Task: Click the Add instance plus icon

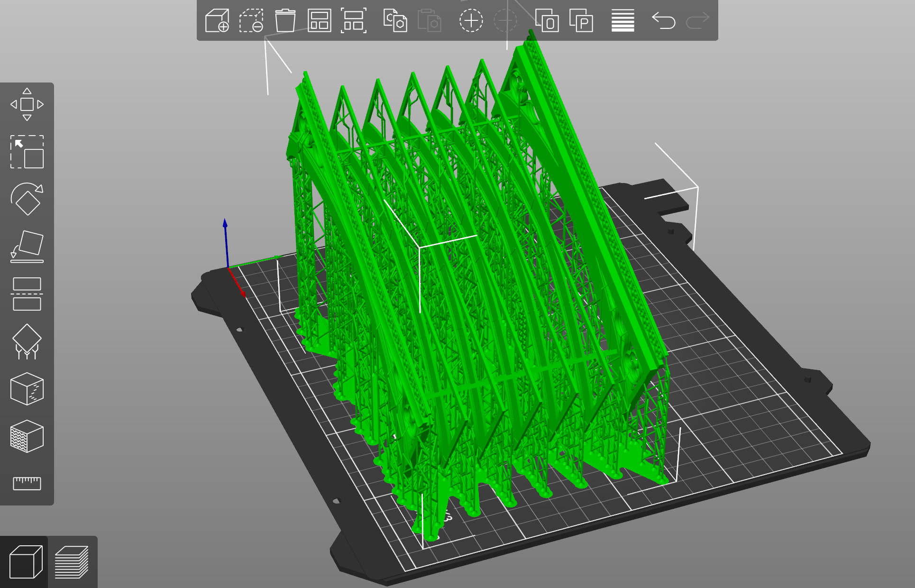Action: (471, 21)
